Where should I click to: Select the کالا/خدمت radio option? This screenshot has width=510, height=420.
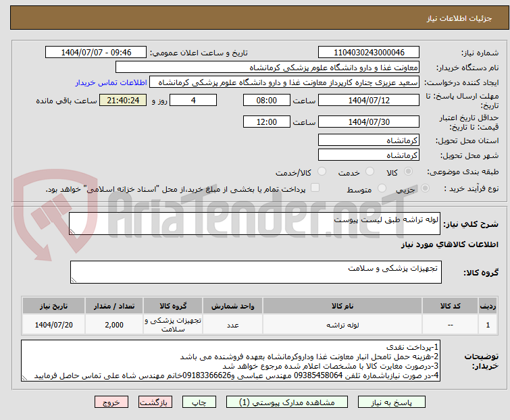[322, 172]
